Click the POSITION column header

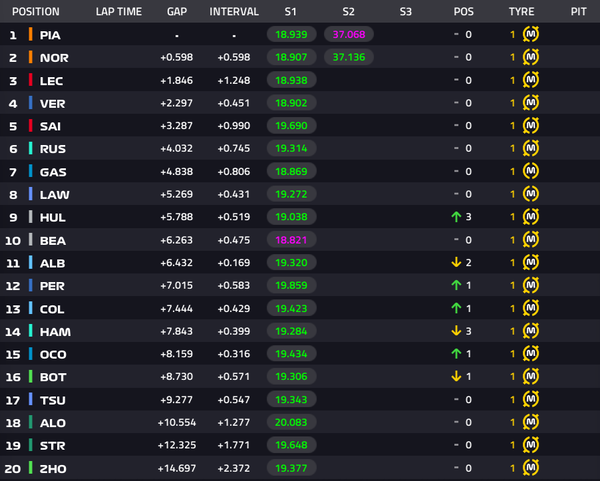point(36,11)
